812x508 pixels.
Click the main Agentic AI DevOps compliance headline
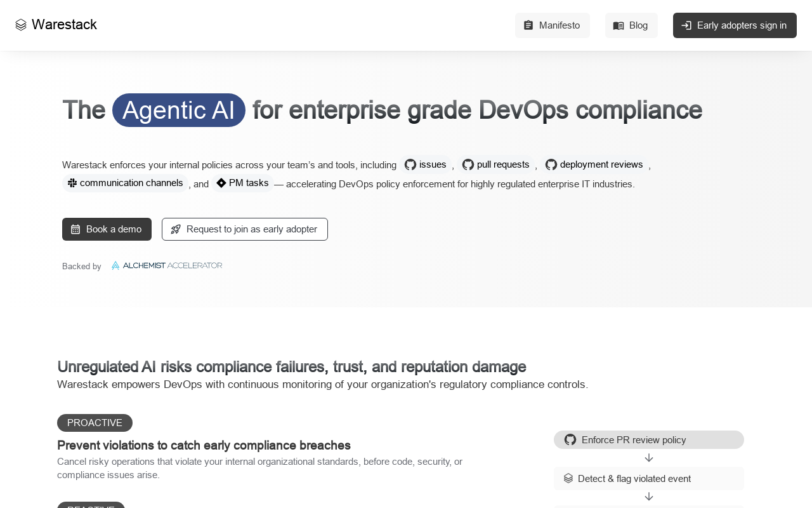coord(382,110)
